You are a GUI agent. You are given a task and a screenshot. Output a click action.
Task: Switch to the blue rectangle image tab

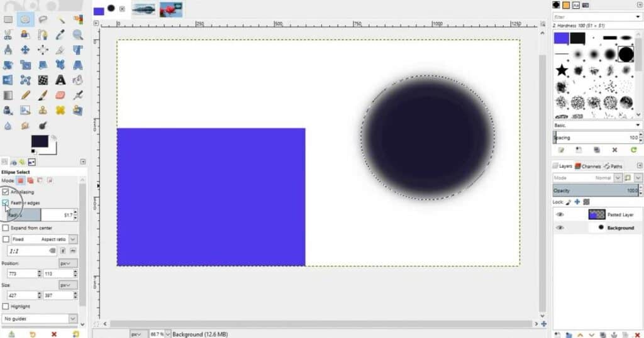111,9
